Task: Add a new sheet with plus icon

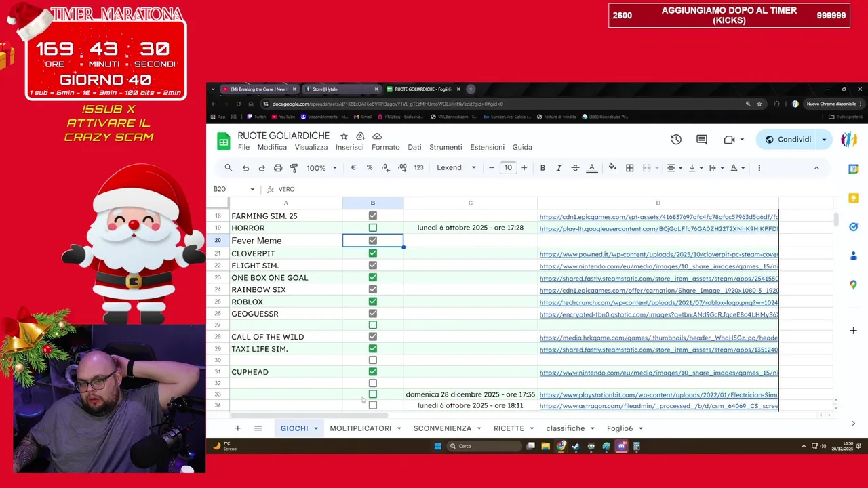Action: 237,428
